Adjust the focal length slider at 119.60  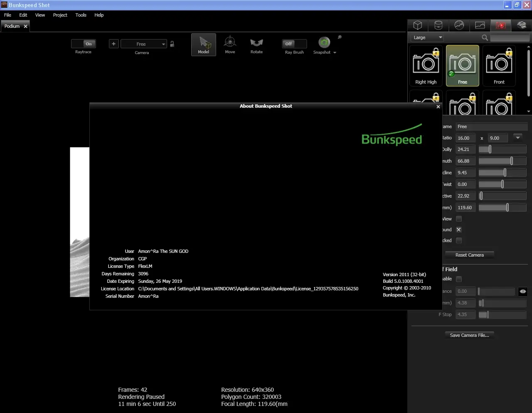tap(502, 208)
